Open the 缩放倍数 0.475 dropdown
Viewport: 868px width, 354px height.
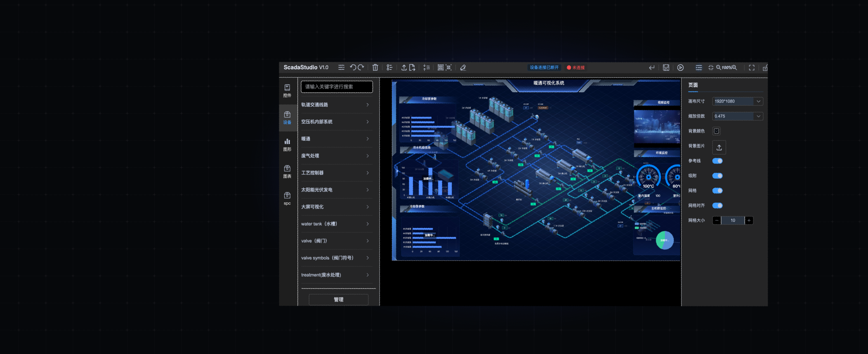click(x=737, y=116)
